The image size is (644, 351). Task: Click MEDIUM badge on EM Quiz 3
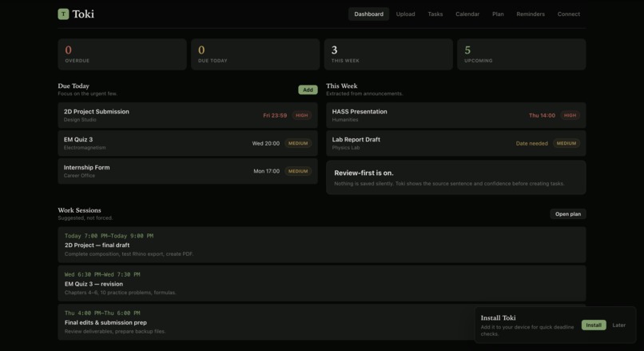point(298,143)
